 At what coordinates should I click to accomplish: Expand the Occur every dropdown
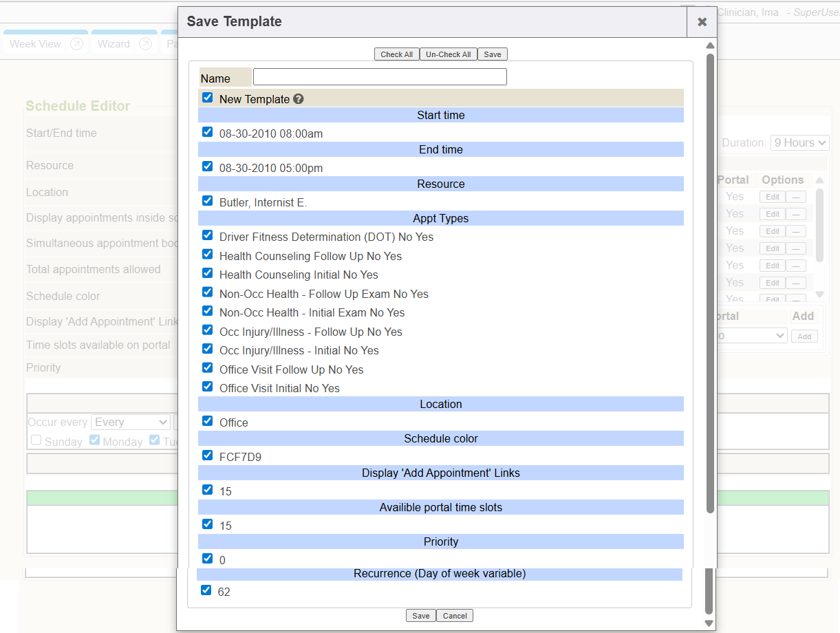point(131,422)
